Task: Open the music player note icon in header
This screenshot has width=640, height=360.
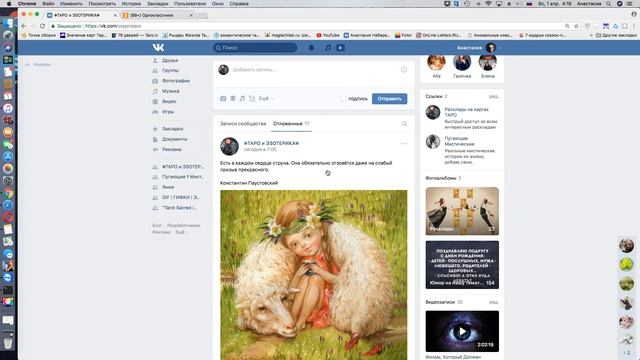Action: pos(328,48)
